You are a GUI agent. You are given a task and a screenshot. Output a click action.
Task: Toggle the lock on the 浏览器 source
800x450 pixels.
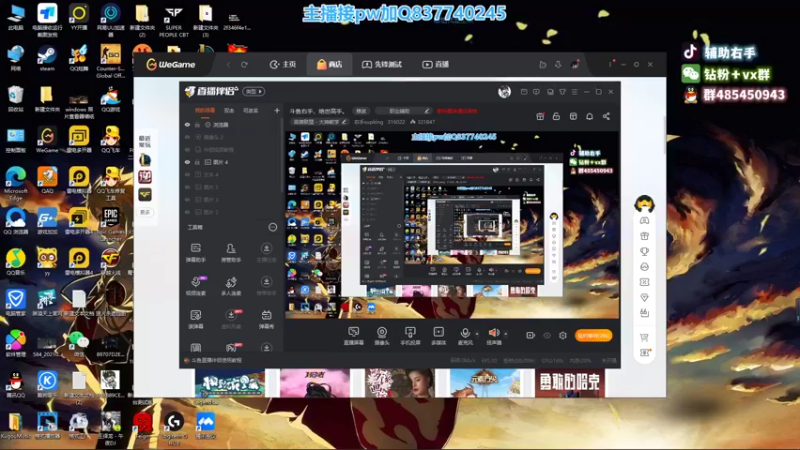coord(197,125)
